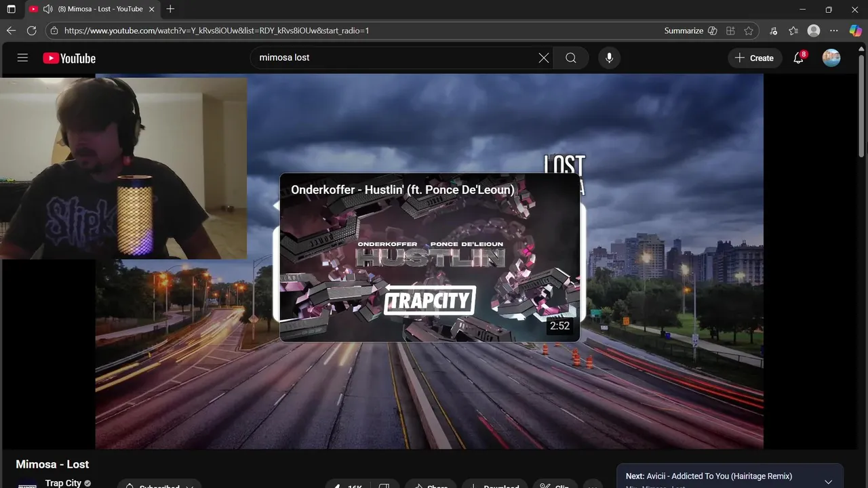Click the Next: Avicii - Addicted To You text
868x488 pixels.
[709, 476]
